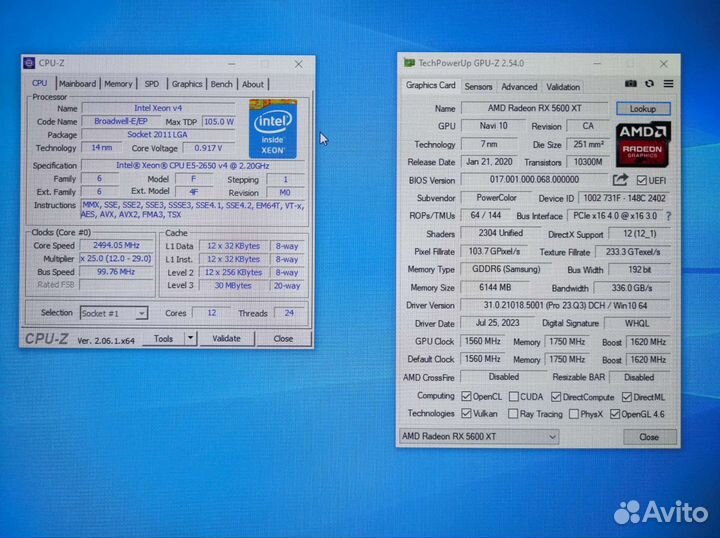This screenshot has width=720, height=538.
Task: Click the Bus Width value 192 bit
Action: click(640, 269)
